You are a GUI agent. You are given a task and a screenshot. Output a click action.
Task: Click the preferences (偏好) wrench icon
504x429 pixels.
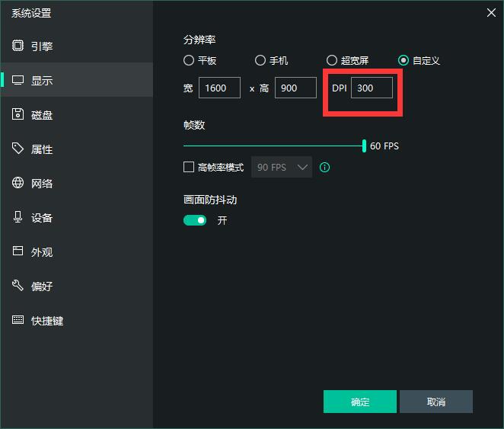pos(18,286)
